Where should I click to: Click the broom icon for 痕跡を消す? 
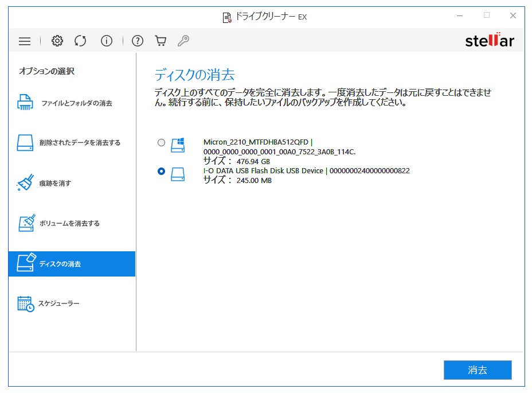point(25,182)
